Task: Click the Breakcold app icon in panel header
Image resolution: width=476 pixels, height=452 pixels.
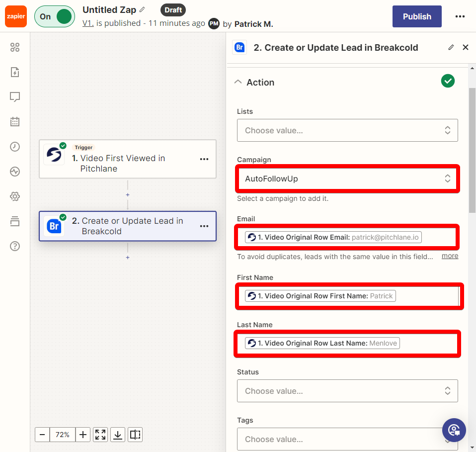Action: click(x=239, y=47)
